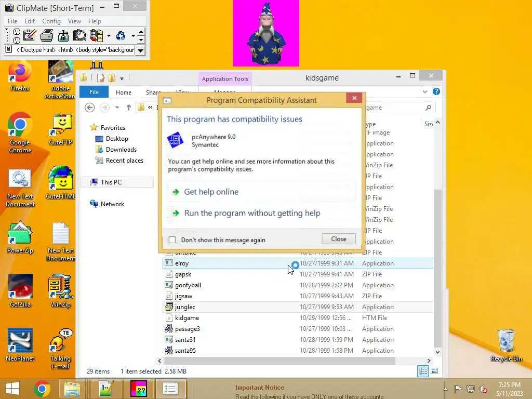The image size is (532, 399).
Task: Select the elroy application file
Action: pos(298,263)
